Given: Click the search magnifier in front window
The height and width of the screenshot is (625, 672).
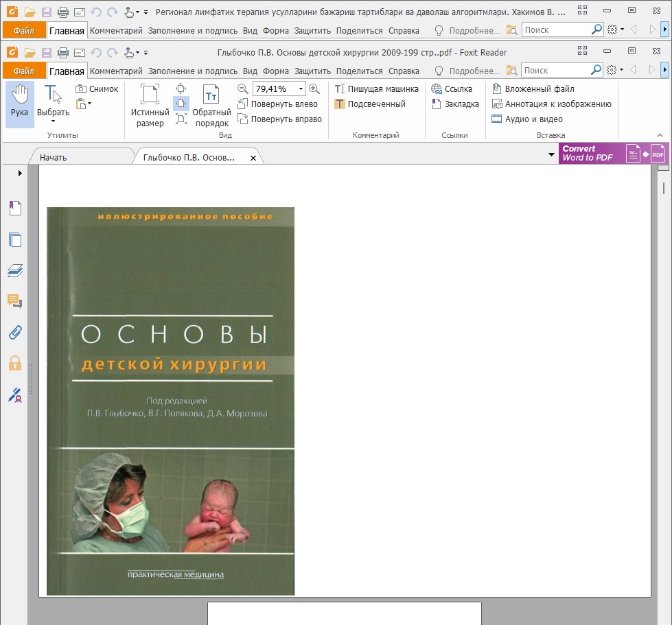Looking at the screenshot, I should [596, 70].
